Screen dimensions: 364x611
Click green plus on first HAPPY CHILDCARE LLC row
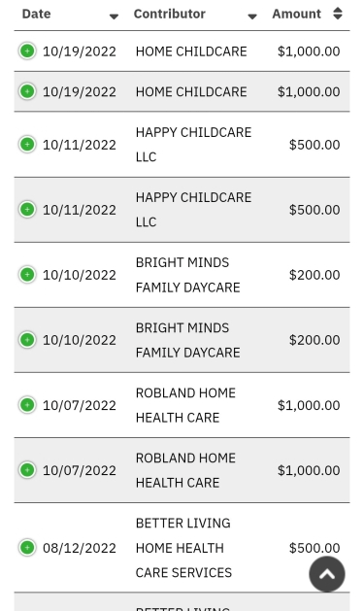(x=27, y=144)
